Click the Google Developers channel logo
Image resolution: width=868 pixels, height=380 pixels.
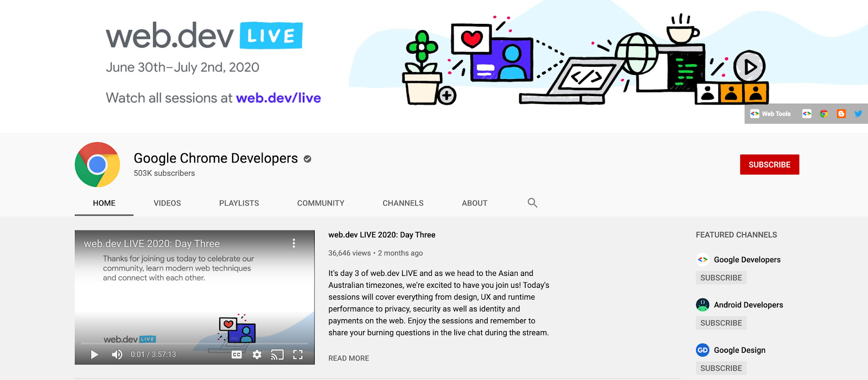point(703,260)
